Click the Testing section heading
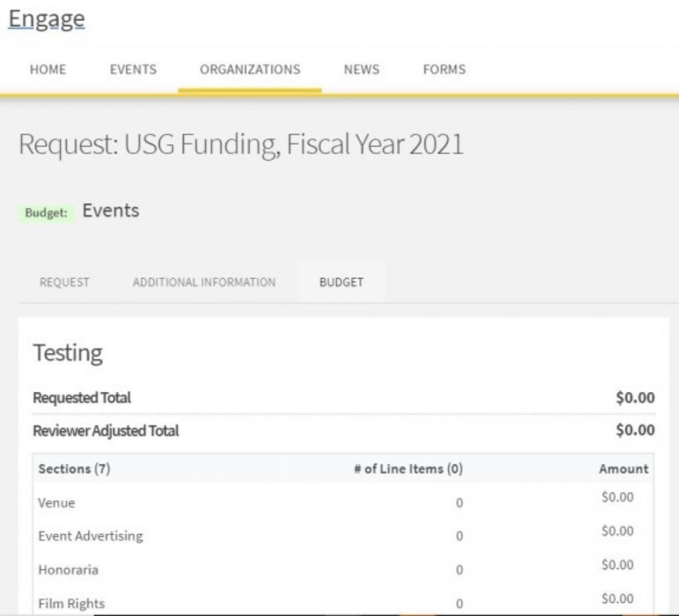The image size is (679, 616). [68, 353]
